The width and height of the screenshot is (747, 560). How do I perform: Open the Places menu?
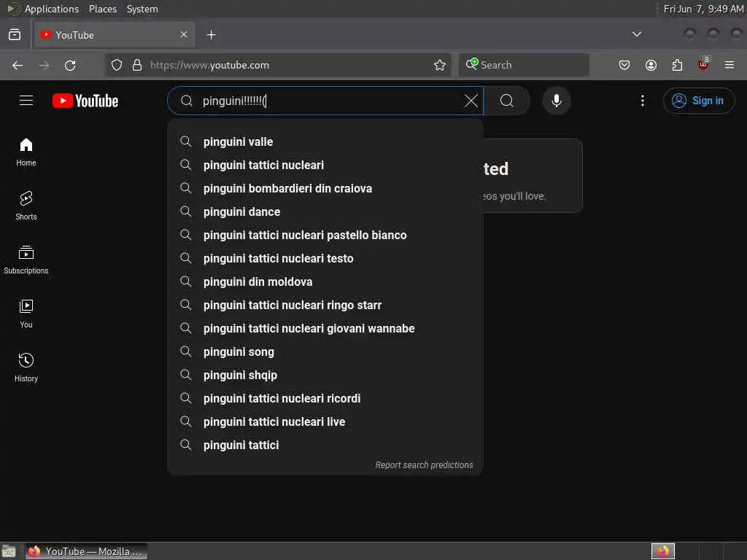(x=102, y=9)
